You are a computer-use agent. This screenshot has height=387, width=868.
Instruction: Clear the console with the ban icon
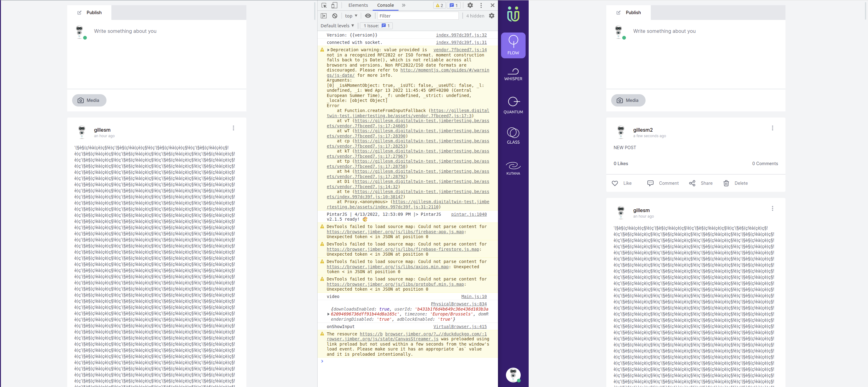coord(335,16)
